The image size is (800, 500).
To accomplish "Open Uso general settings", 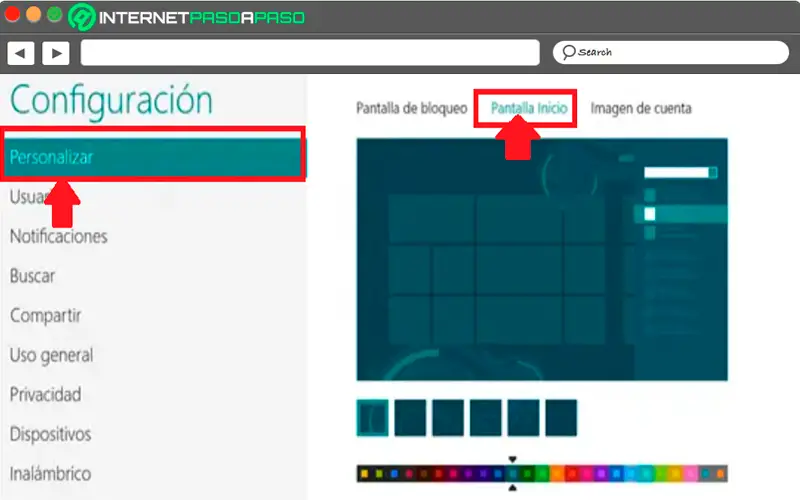I will tap(52, 355).
